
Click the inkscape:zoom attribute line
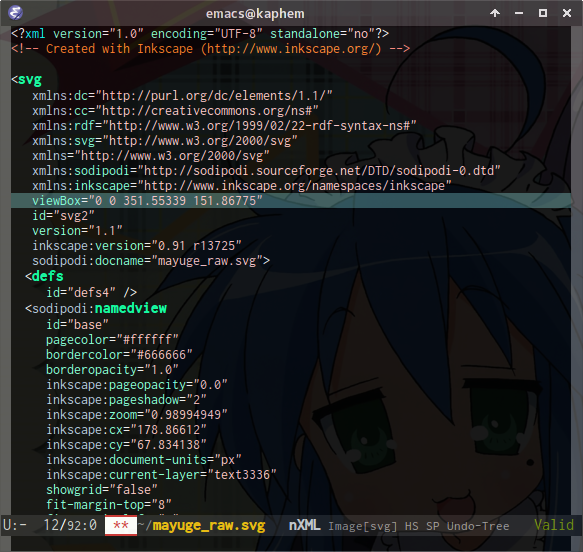click(x=137, y=414)
